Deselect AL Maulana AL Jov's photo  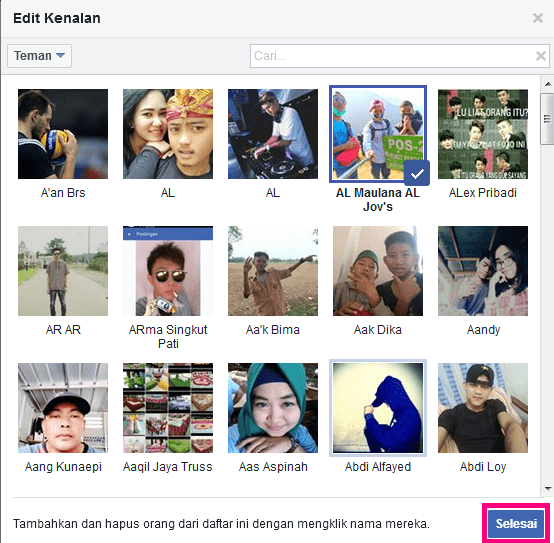[x=378, y=134]
